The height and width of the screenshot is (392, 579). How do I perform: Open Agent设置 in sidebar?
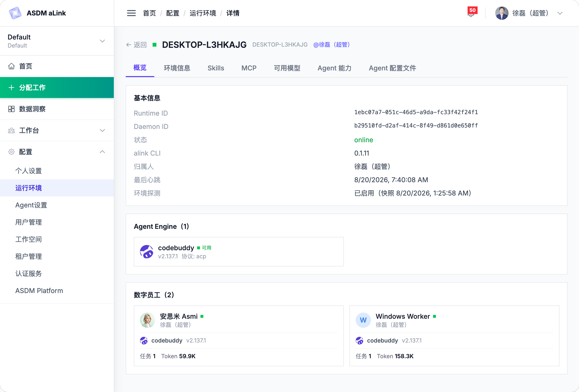point(57,205)
